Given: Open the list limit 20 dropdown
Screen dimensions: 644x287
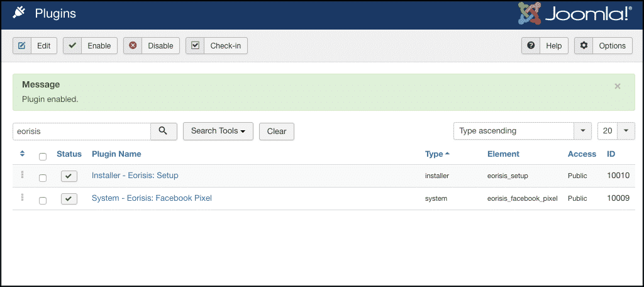Looking at the screenshot, I should (x=616, y=131).
